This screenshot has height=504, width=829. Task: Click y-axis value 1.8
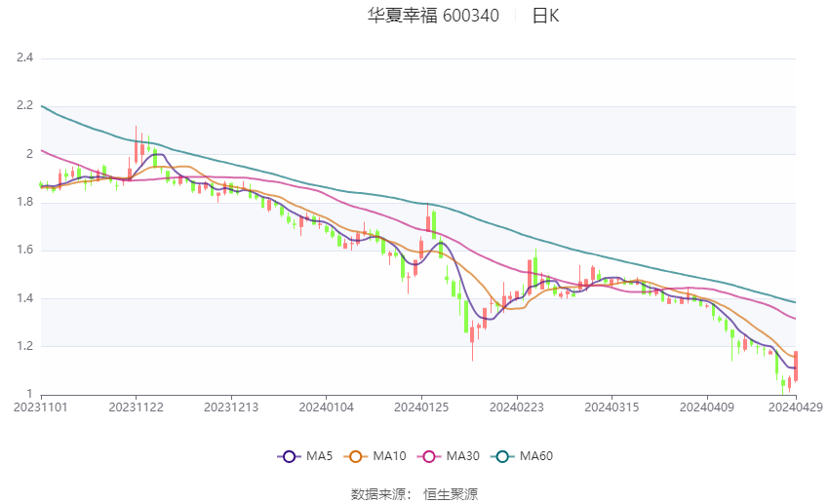(24, 202)
